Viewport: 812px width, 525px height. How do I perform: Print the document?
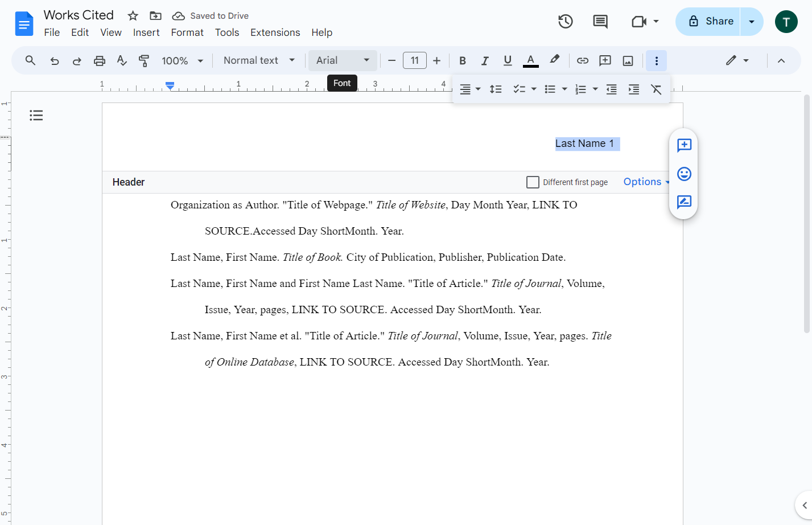(x=100, y=60)
